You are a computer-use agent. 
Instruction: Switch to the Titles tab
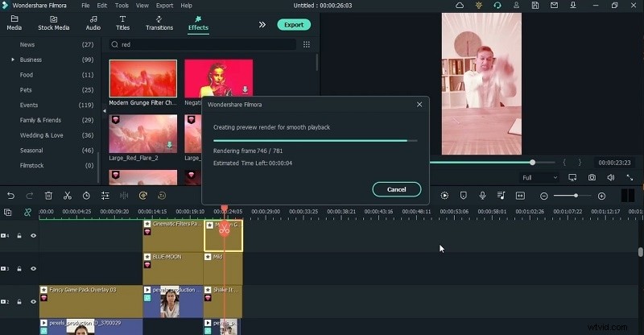[x=122, y=23]
